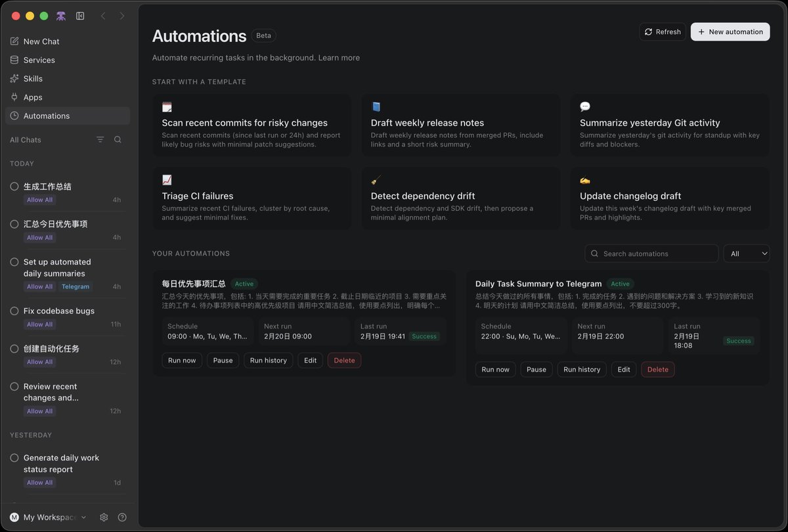
Task: Use the Triage CI failures template
Action: (x=252, y=198)
